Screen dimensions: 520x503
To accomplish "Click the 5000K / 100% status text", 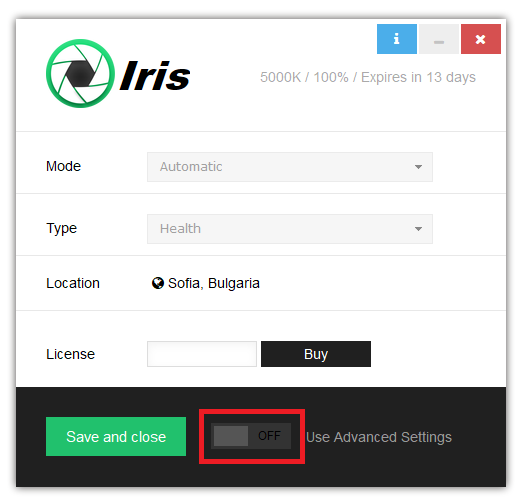I will 304,77.
